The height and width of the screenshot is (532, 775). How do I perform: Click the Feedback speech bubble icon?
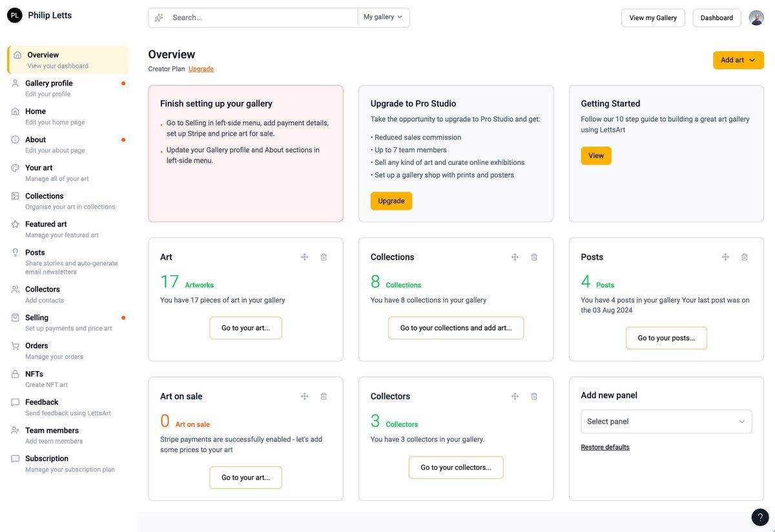(15, 402)
